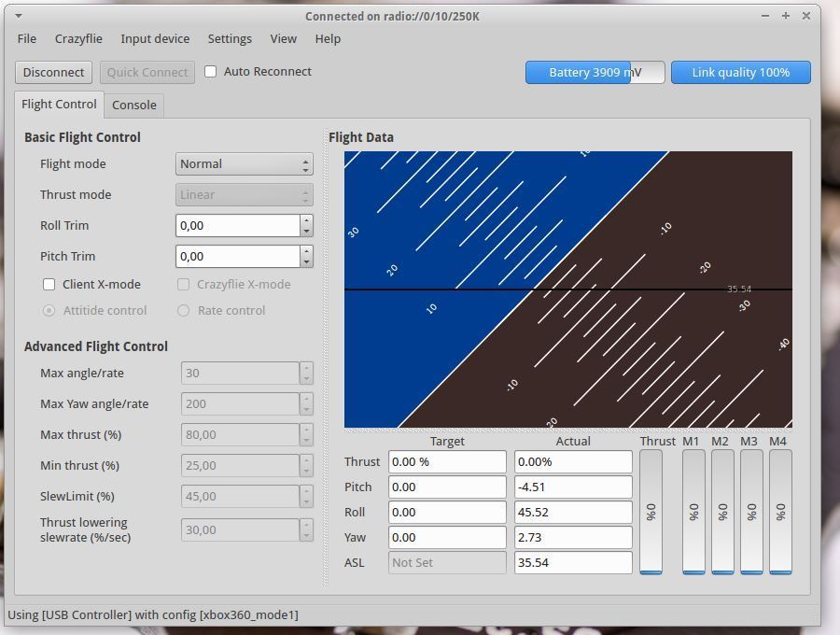Click the Pitch Trim spinner arrows
Image resolution: width=840 pixels, height=635 pixels.
point(305,257)
